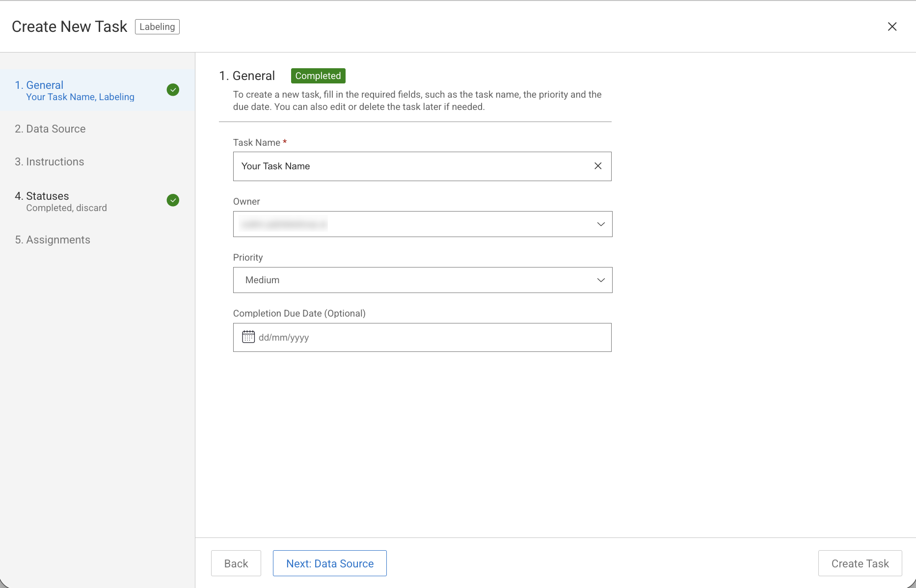Image resolution: width=916 pixels, height=588 pixels.
Task: Switch to the Data Source step
Action: [x=98, y=129]
